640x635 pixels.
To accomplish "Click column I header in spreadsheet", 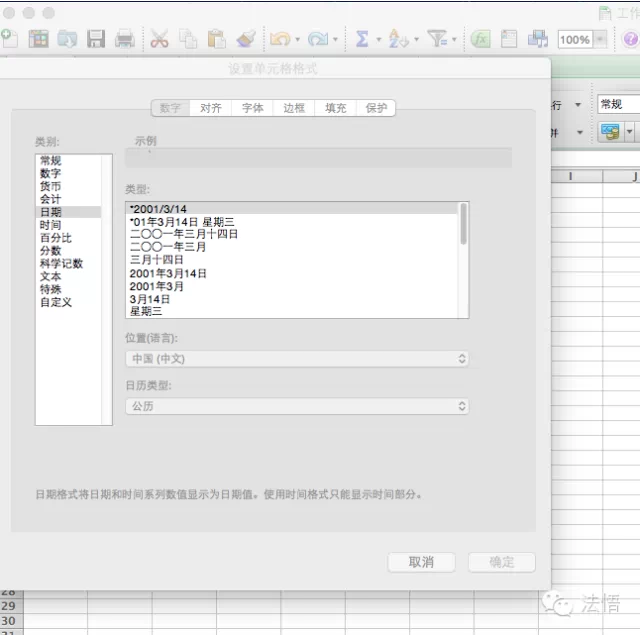I will 576,176.
